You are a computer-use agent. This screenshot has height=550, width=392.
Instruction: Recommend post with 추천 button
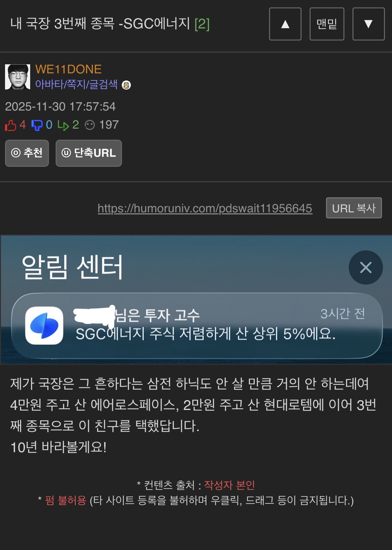tap(27, 153)
